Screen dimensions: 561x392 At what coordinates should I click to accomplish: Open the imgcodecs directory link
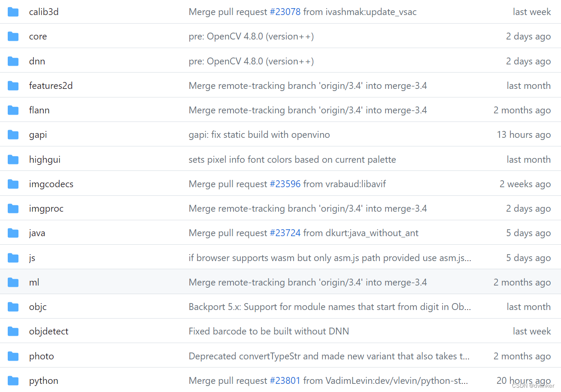51,184
